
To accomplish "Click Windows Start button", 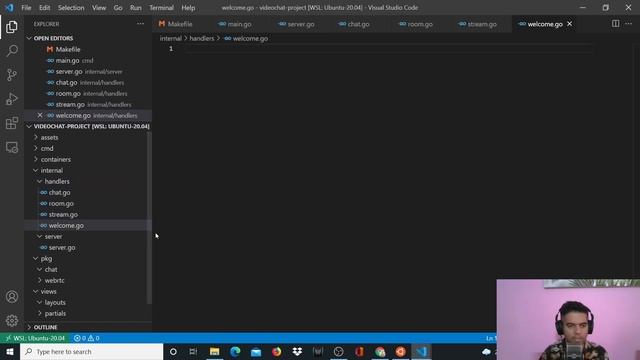I will pos(10,351).
